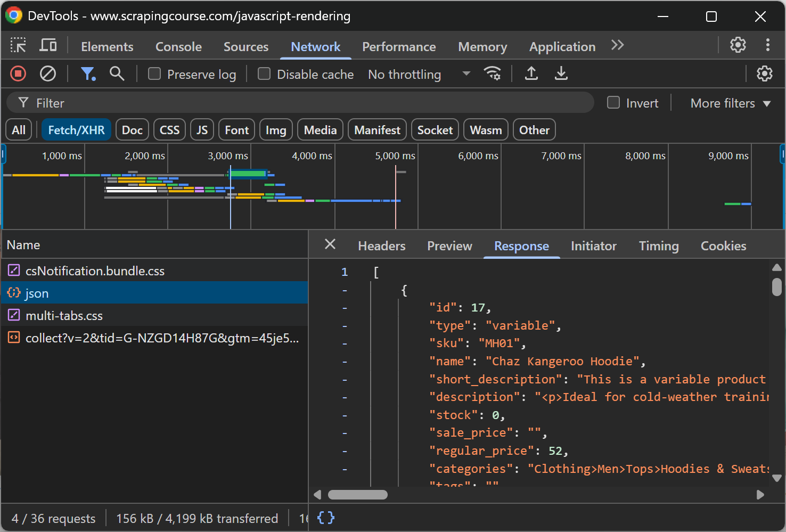
Task: Switch to the Console tab
Action: pos(178,47)
